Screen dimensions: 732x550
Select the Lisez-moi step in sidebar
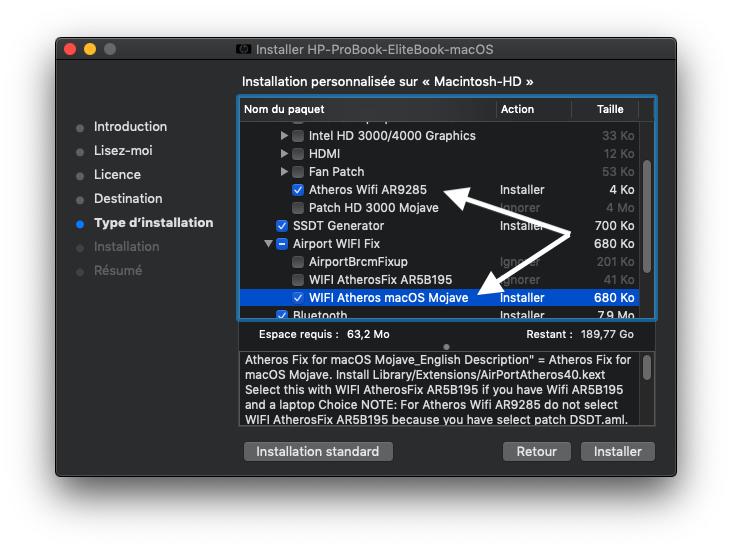click(123, 150)
